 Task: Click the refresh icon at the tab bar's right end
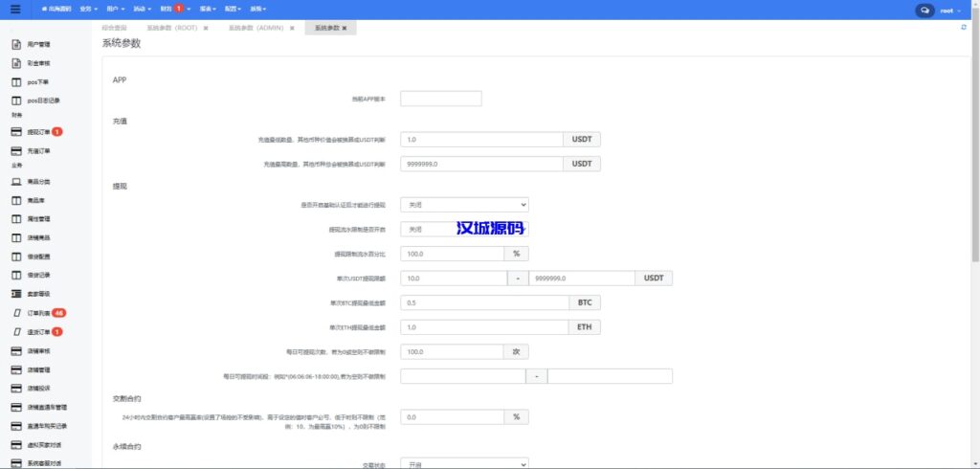click(963, 28)
